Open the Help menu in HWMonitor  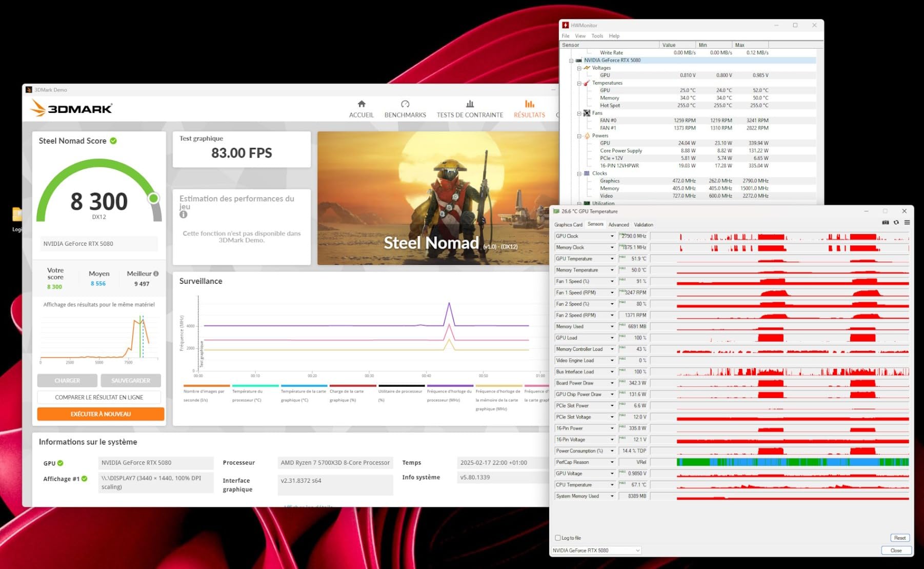point(614,36)
